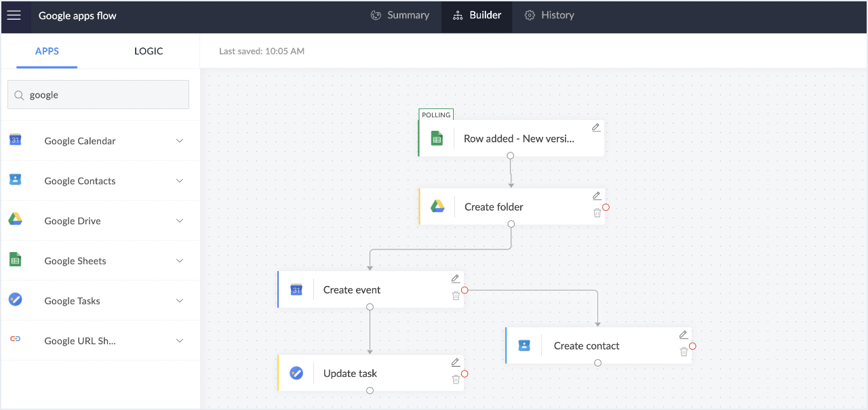Edit the Create contact step pencil icon
868x410 pixels.
684,335
